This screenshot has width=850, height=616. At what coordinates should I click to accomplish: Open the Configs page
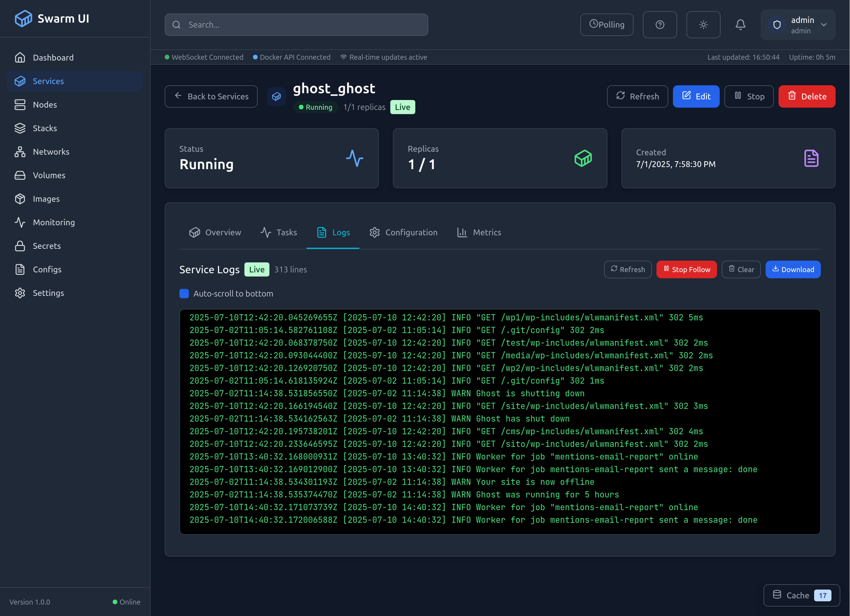(75, 269)
